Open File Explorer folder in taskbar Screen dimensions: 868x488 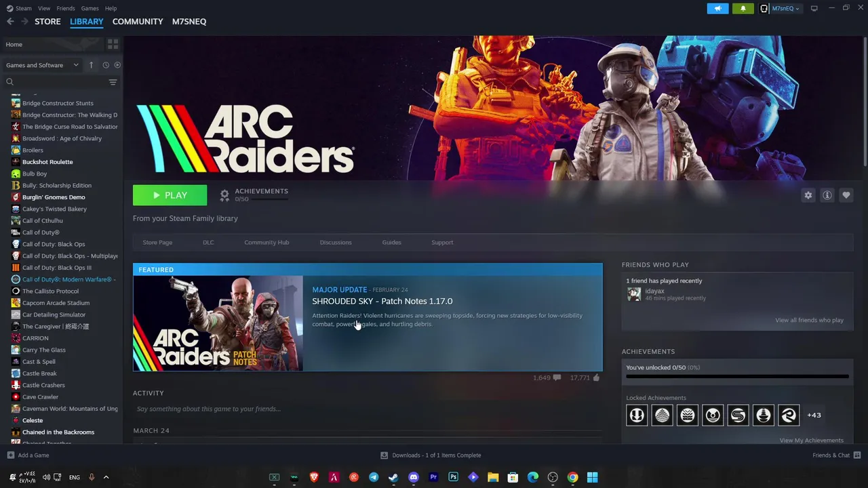pyautogui.click(x=493, y=477)
